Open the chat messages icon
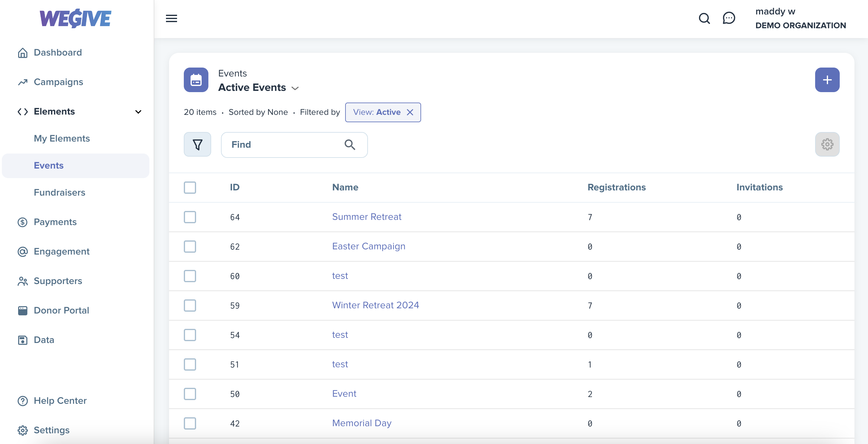This screenshot has height=444, width=868. (x=729, y=18)
